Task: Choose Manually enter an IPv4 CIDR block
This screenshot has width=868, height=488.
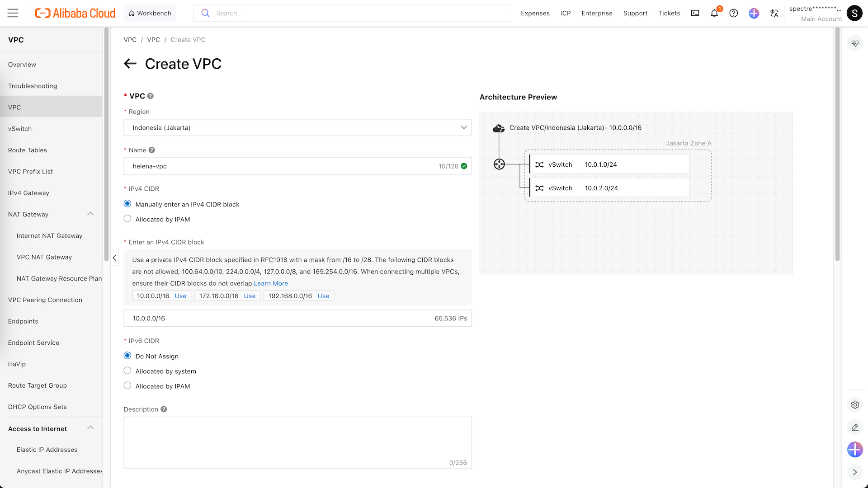Action: click(127, 204)
